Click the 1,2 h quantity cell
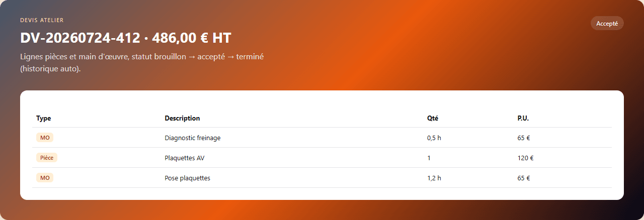 coord(434,178)
